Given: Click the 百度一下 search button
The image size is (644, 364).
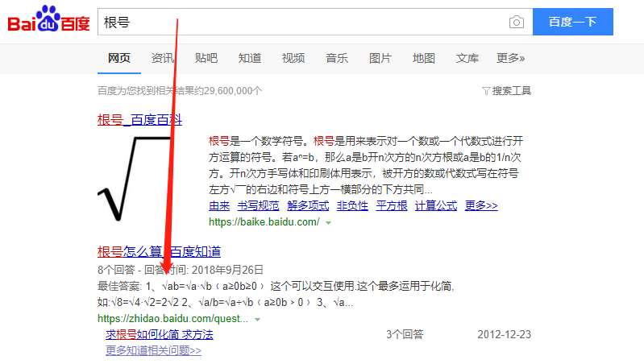Looking at the screenshot, I should [573, 22].
